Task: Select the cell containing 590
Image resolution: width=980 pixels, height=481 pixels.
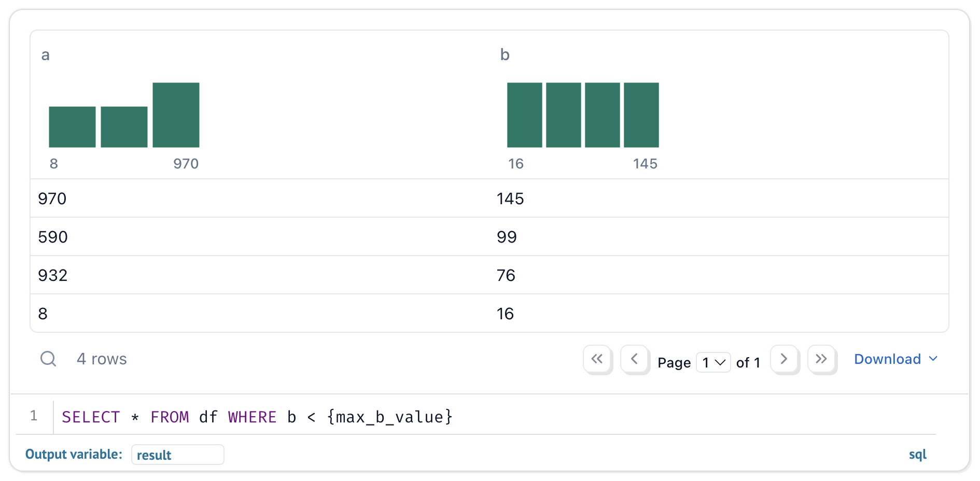Action: 53,237
